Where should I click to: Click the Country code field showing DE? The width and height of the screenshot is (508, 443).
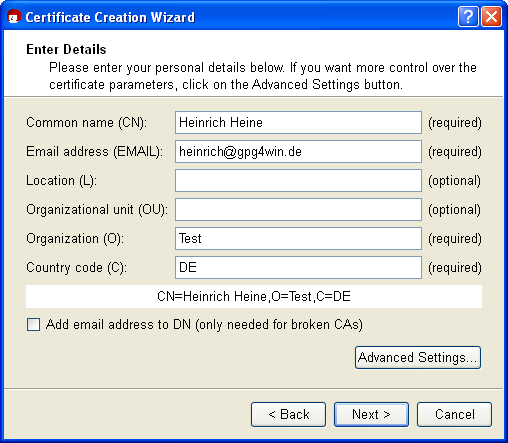coord(298,268)
